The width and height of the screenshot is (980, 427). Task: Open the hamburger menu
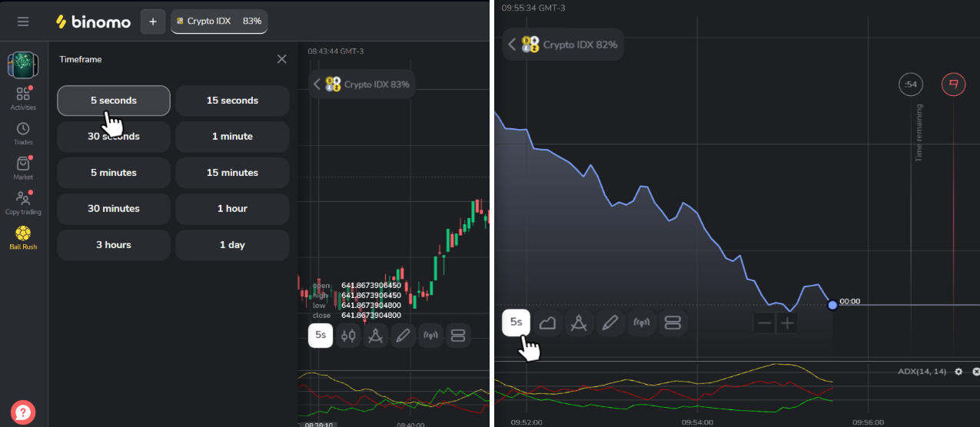[x=23, y=22]
